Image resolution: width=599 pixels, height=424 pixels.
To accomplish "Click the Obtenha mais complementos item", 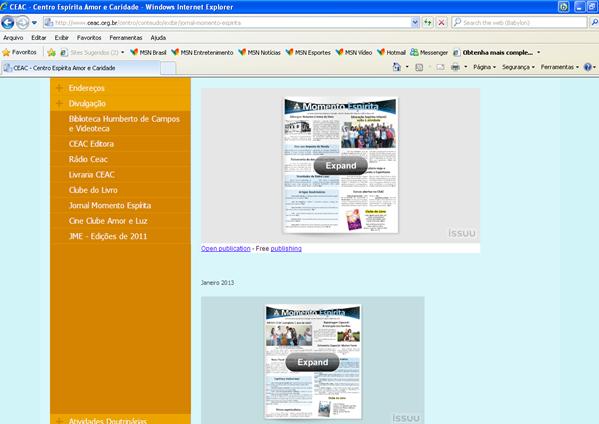I will [x=493, y=52].
